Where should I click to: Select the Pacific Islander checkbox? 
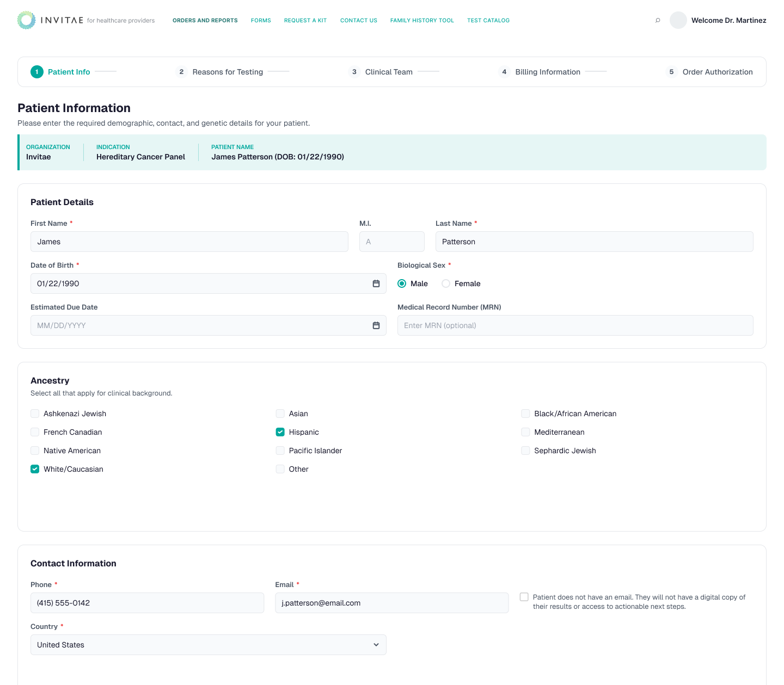[x=280, y=451]
